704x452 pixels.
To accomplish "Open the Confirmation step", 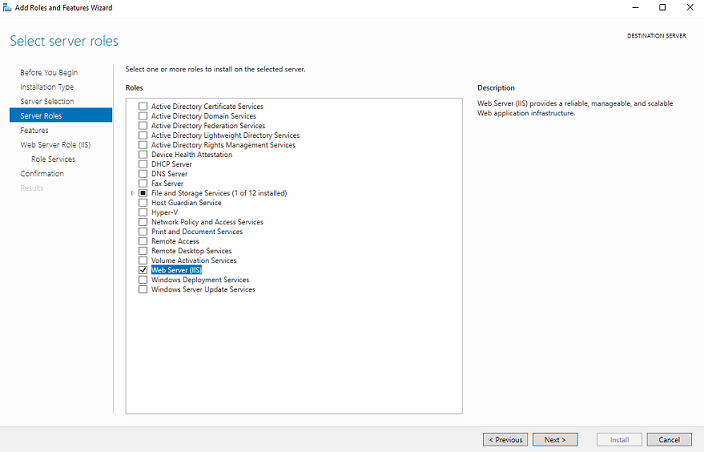I will click(x=42, y=174).
